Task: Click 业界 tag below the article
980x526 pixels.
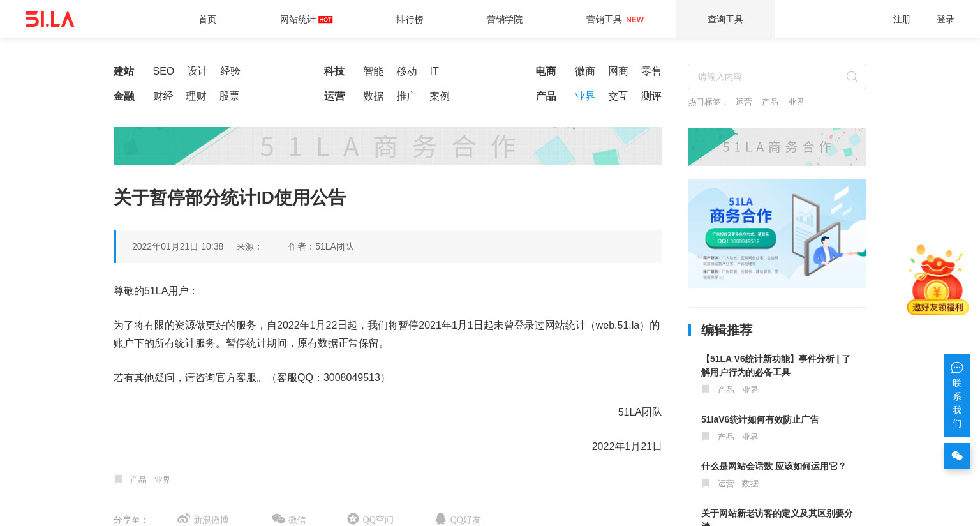Action: 162,480
